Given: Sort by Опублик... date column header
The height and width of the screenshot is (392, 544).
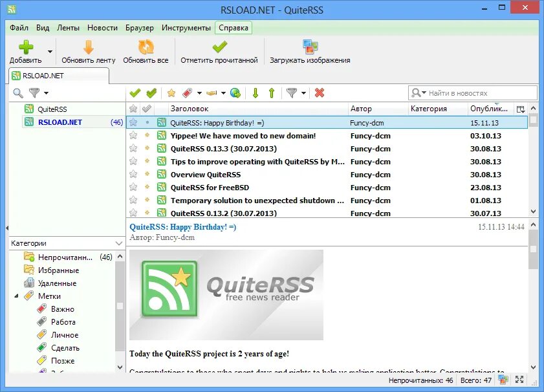Looking at the screenshot, I should point(490,109).
